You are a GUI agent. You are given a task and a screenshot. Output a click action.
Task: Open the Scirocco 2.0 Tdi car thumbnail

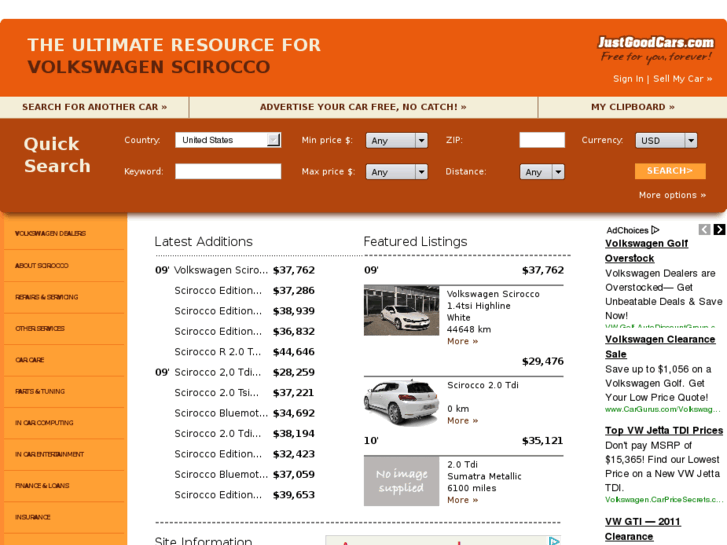coord(402,402)
